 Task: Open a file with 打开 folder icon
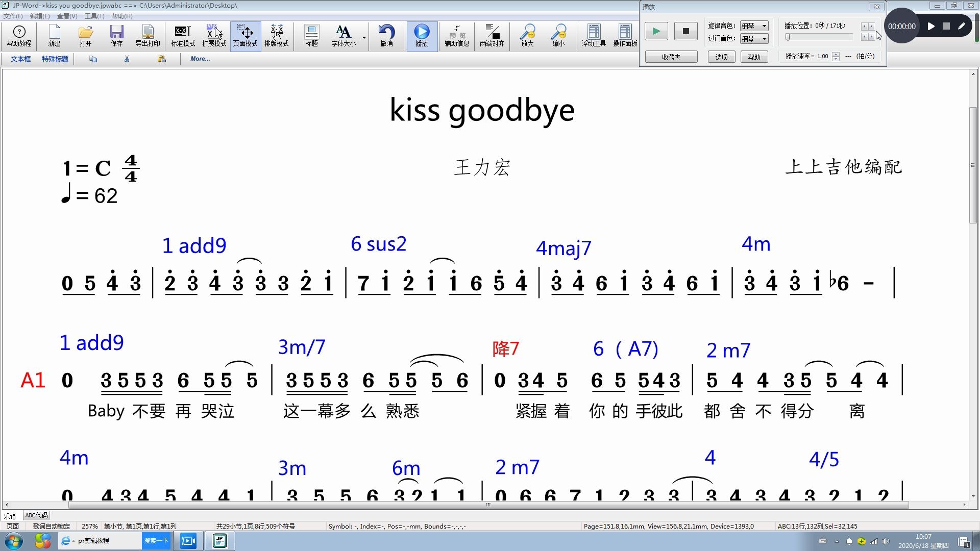tap(85, 36)
